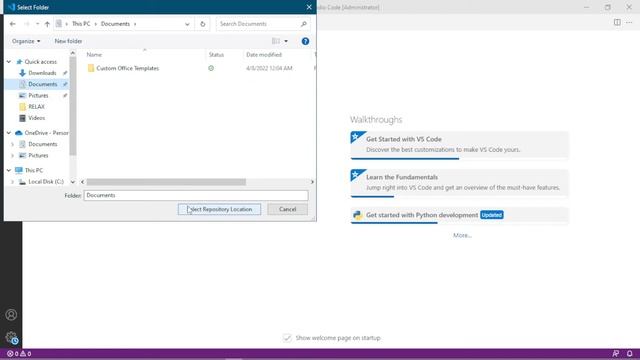Collapse the Quick access tree node

coord(9,62)
